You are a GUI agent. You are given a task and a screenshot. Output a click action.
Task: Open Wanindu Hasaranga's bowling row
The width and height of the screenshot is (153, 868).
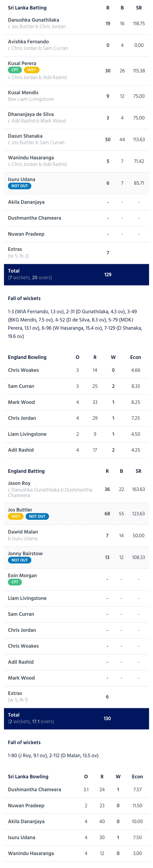pos(76,853)
